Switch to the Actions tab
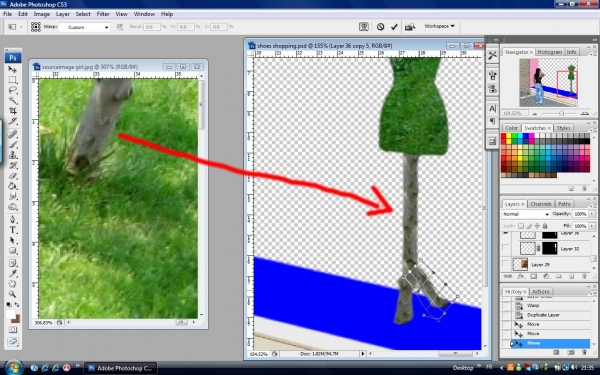The width and height of the screenshot is (600, 375). pos(541,292)
